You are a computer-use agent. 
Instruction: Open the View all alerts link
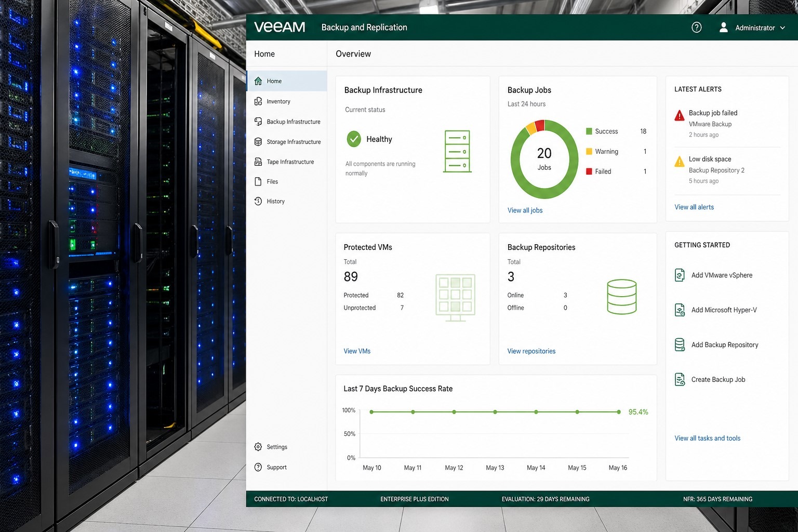(x=694, y=207)
